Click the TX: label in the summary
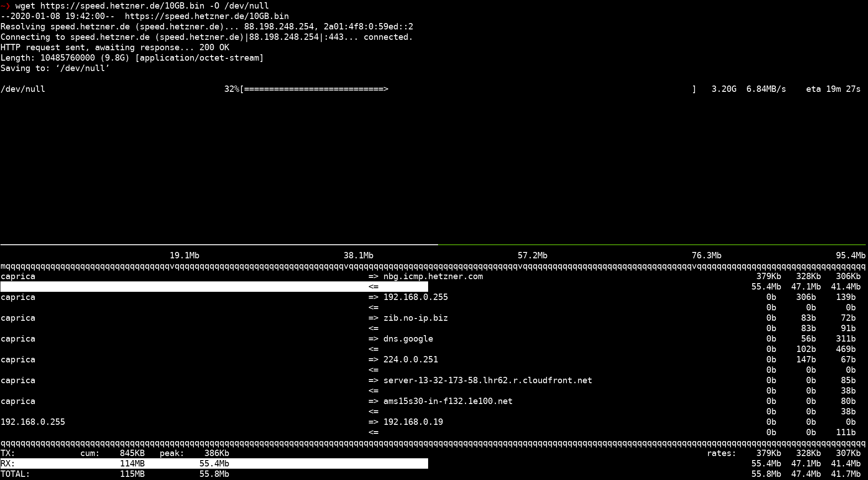 pyautogui.click(x=8, y=453)
